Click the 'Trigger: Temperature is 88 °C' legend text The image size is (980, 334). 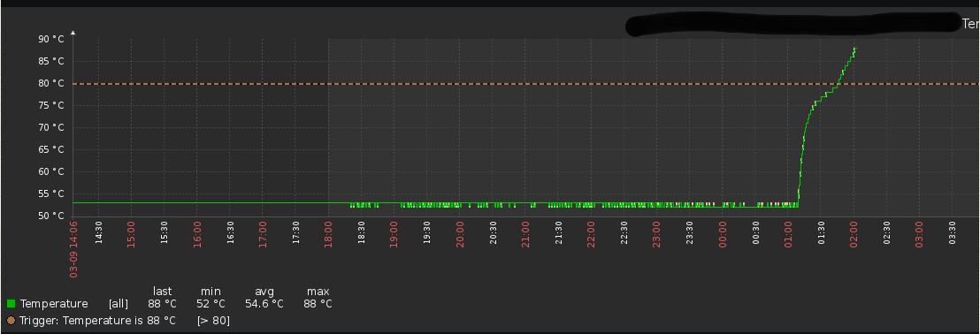pyautogui.click(x=98, y=321)
